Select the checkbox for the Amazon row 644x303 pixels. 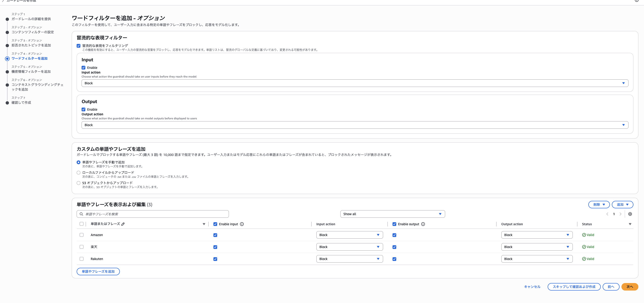pos(82,235)
